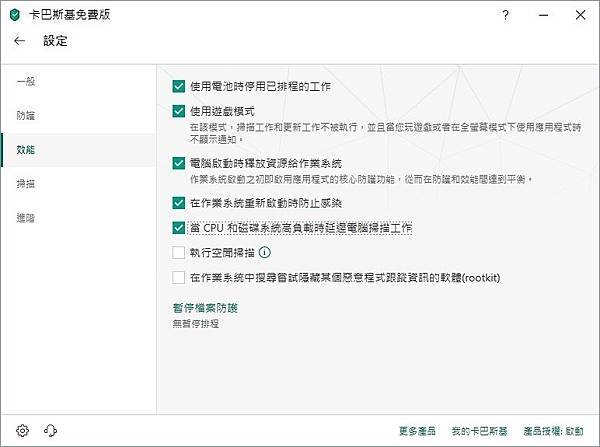Go back using the left arrow
This screenshot has height=447, width=600.
coord(20,41)
